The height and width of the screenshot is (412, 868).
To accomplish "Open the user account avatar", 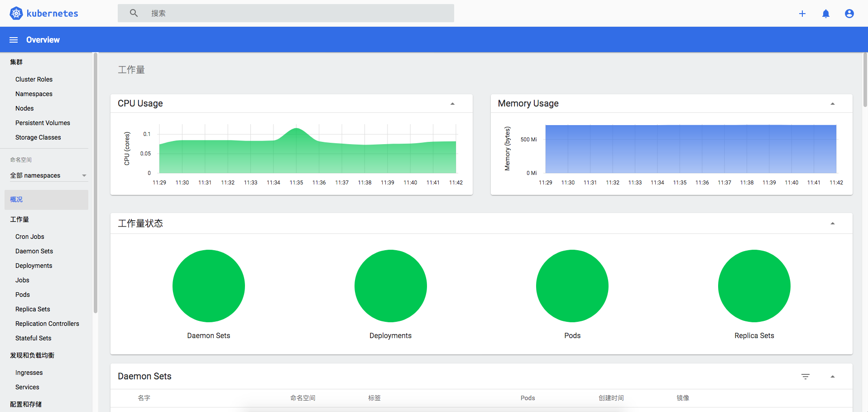I will 849,13.
